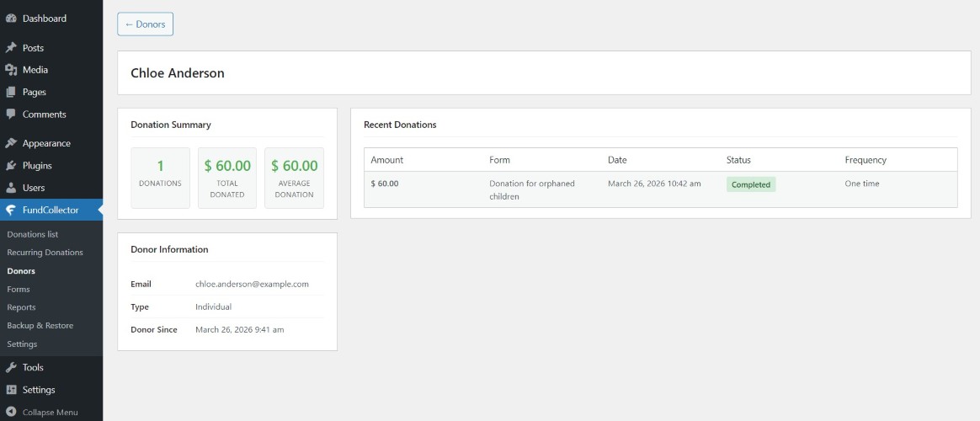Viewport: 980px width, 421px height.
Task: Open Backup & Restore submenu
Action: click(40, 325)
